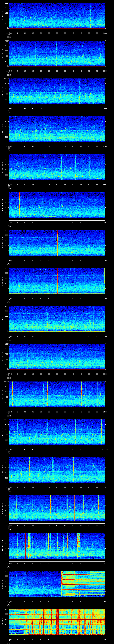
Task: Pick the spectrogram panel starting at 22:51:00
Action: tap(57, 129)
